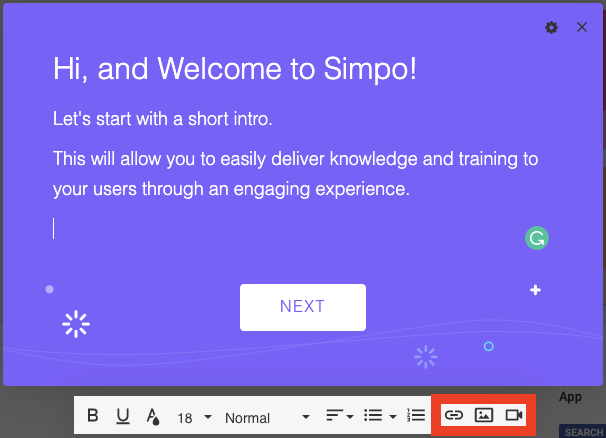Open the font size 18 dropdown
Image resolution: width=606 pixels, height=438 pixels.
pos(194,418)
